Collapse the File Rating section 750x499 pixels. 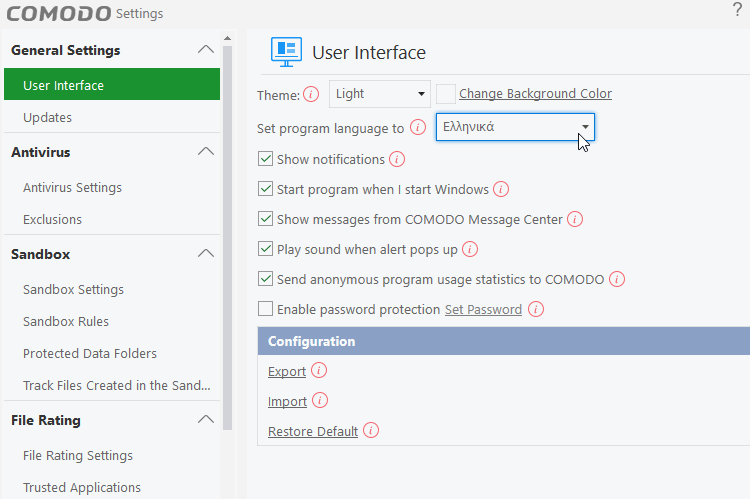click(x=206, y=419)
